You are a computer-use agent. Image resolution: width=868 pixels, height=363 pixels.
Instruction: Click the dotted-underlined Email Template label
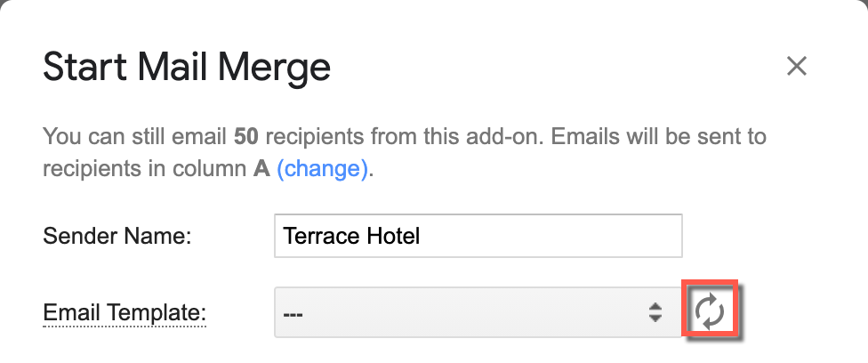(125, 312)
